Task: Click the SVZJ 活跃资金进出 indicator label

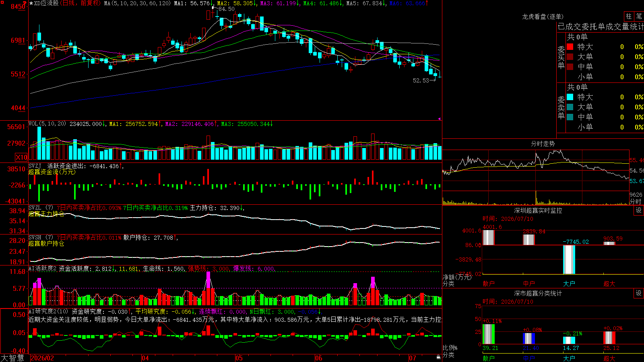Action: (76, 166)
